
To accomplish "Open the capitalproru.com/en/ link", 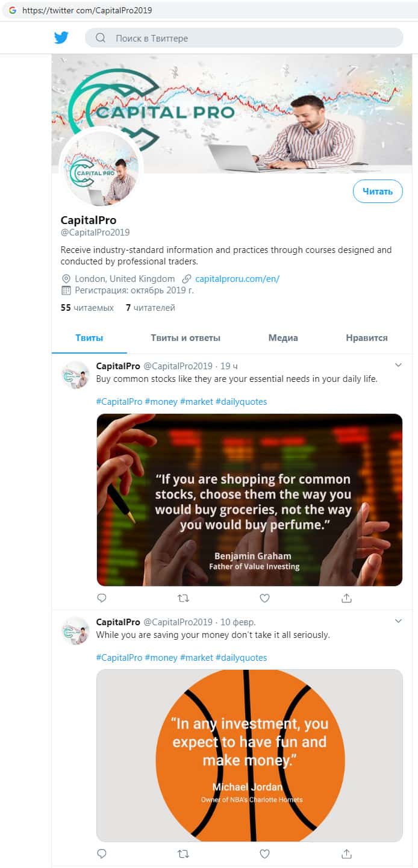I will click(x=237, y=279).
